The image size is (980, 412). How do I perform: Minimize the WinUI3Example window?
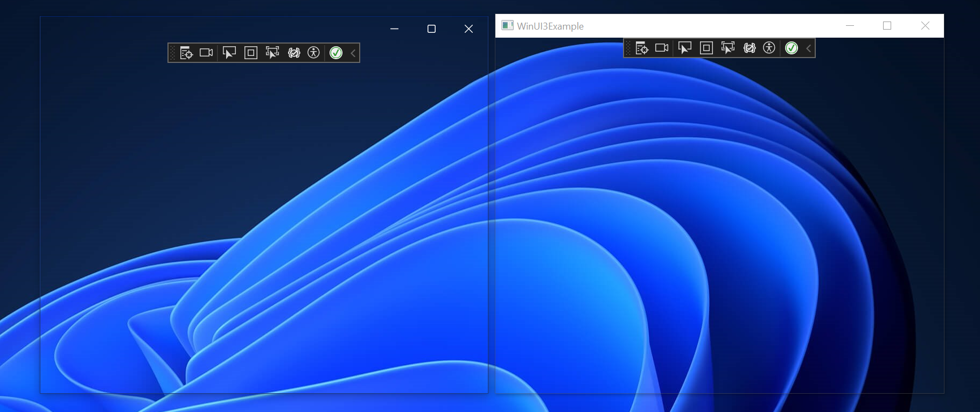(850, 25)
